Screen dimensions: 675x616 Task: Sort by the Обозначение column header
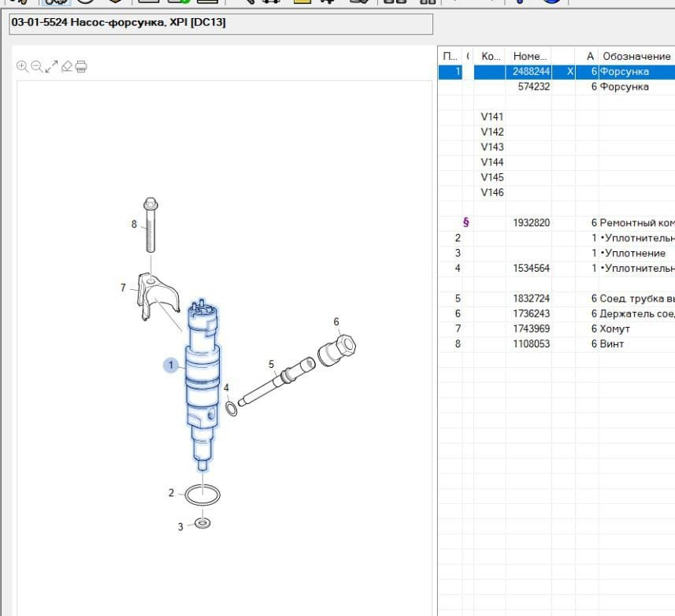(x=636, y=56)
